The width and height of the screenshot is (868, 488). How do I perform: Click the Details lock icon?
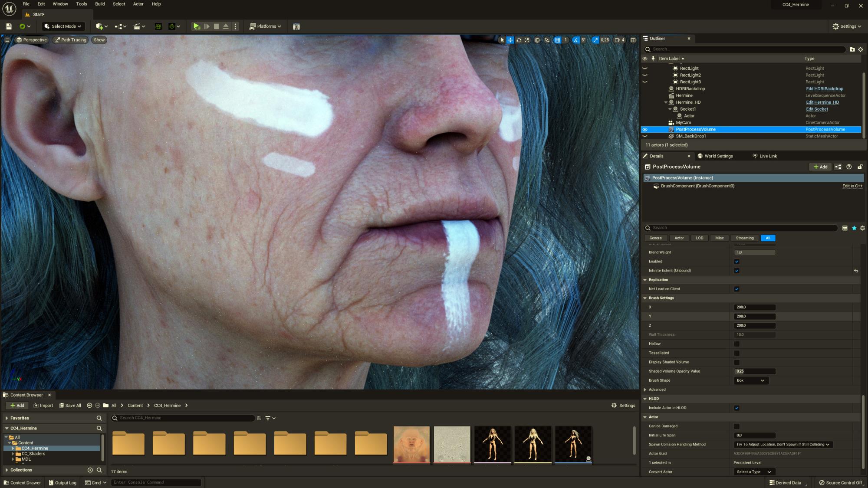860,167
